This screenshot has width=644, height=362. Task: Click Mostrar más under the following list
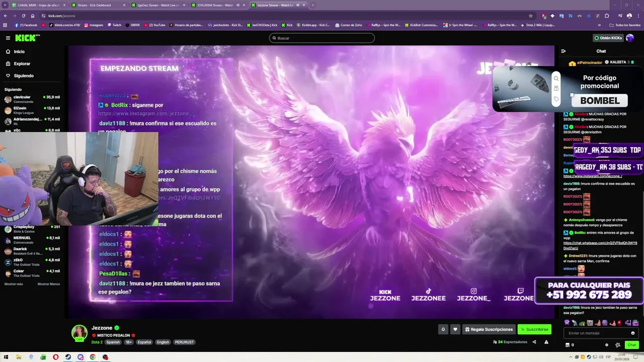pos(14,284)
